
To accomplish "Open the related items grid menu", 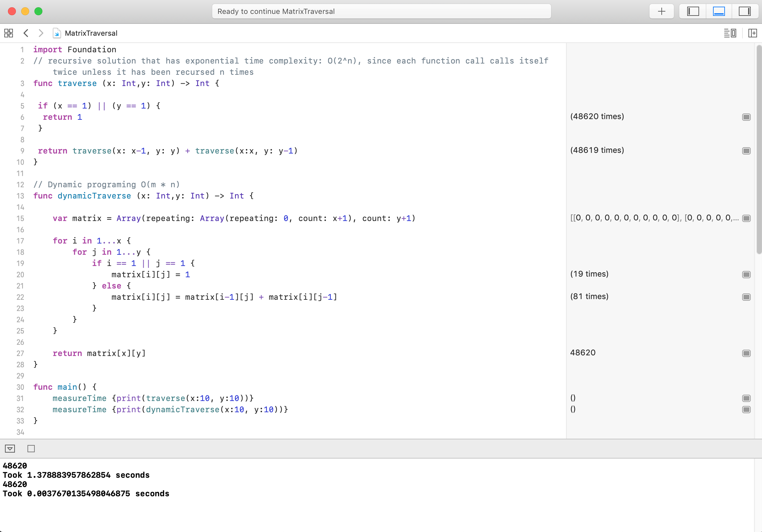I will [x=9, y=33].
